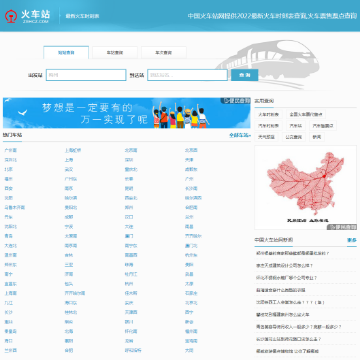Image resolution: width=360 pixels, height=360 pixels.
Task: Open the 九江 station link
Action: pyautogui.click(x=8, y=303)
